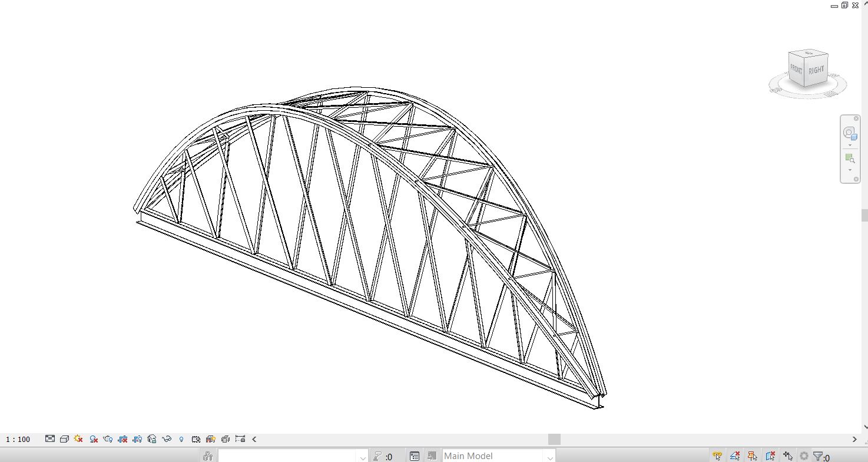Click Select Links icon in status bar
Screen dimensions: 868x462
(717, 456)
